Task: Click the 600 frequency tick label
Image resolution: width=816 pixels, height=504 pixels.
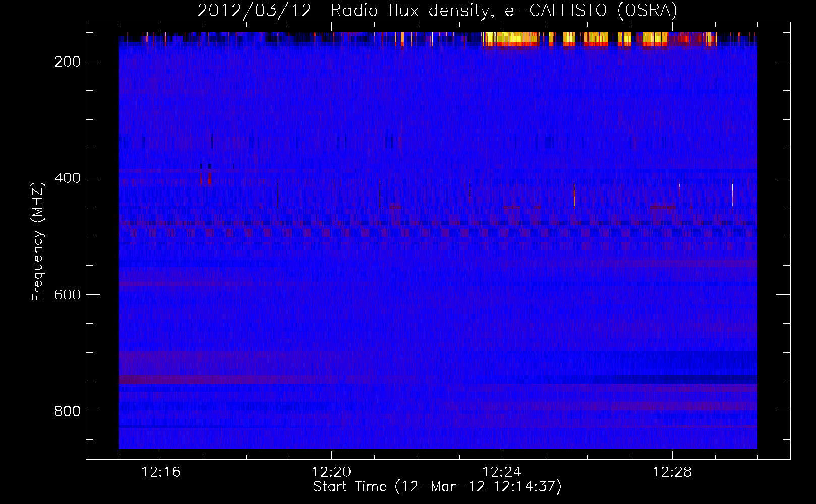Action: click(x=68, y=295)
